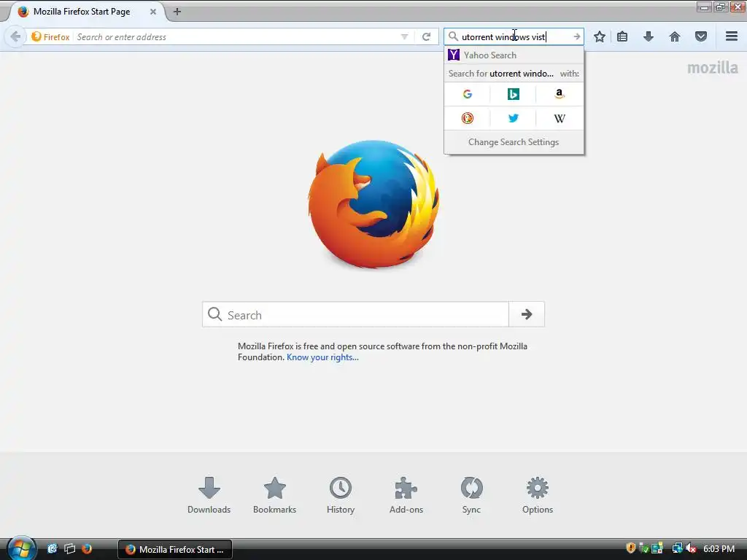Launch Firefox from quick launch bar
Screen dimensions: 747x560
pyautogui.click(x=87, y=549)
